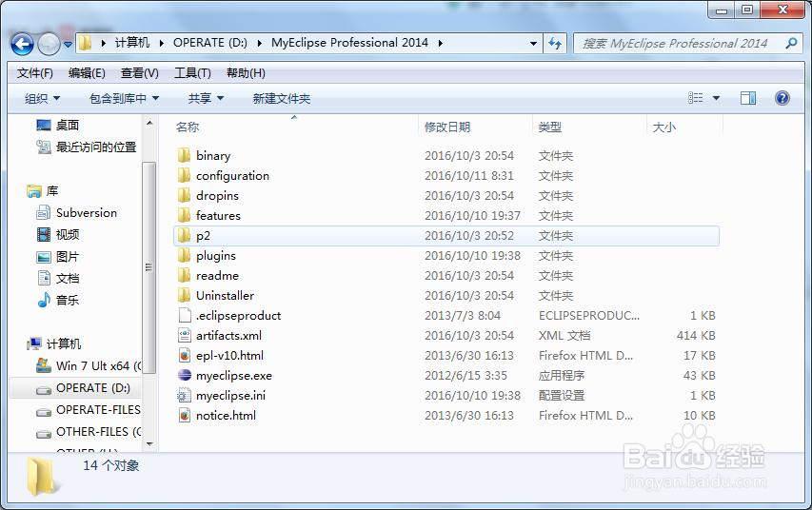The height and width of the screenshot is (510, 812).
Task: Click the refresh button next to address bar
Action: point(555,44)
